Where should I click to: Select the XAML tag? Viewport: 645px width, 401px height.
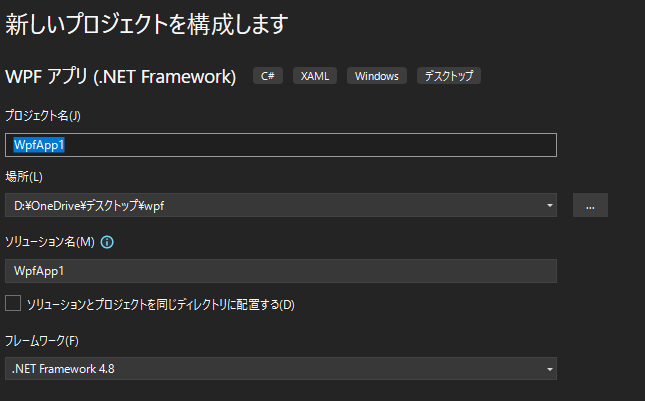coord(315,76)
